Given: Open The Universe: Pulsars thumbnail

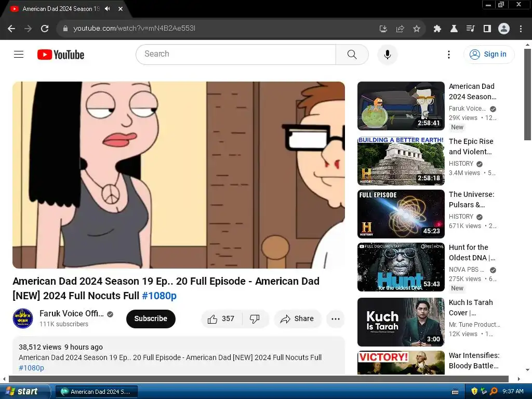Looking at the screenshot, I should pos(401,214).
